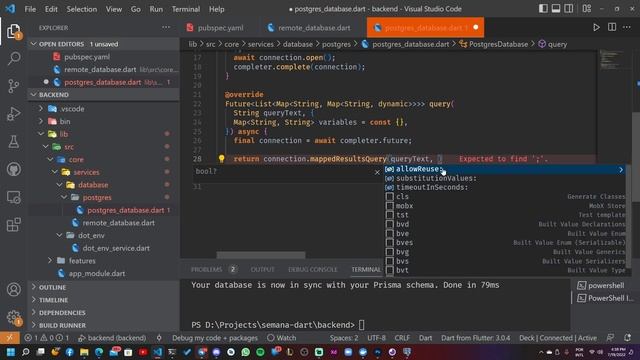Open Remote Explorer view
The image size is (640, 360).
[13, 197]
